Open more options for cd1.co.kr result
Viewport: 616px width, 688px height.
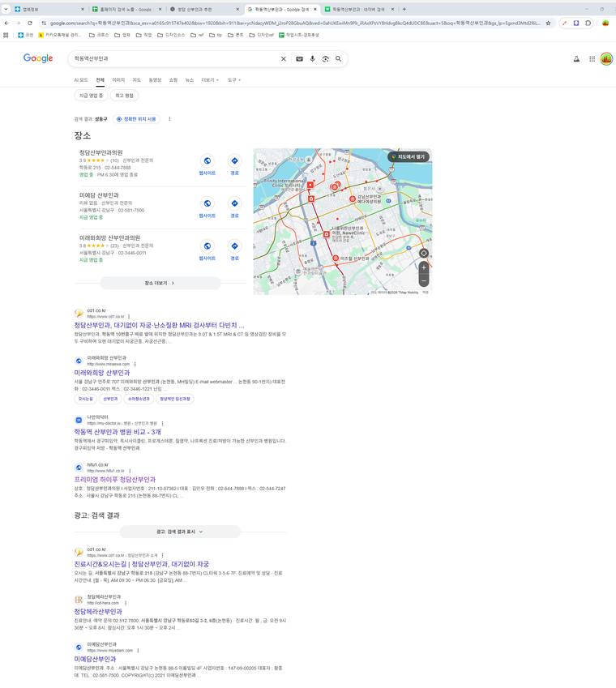click(x=129, y=316)
